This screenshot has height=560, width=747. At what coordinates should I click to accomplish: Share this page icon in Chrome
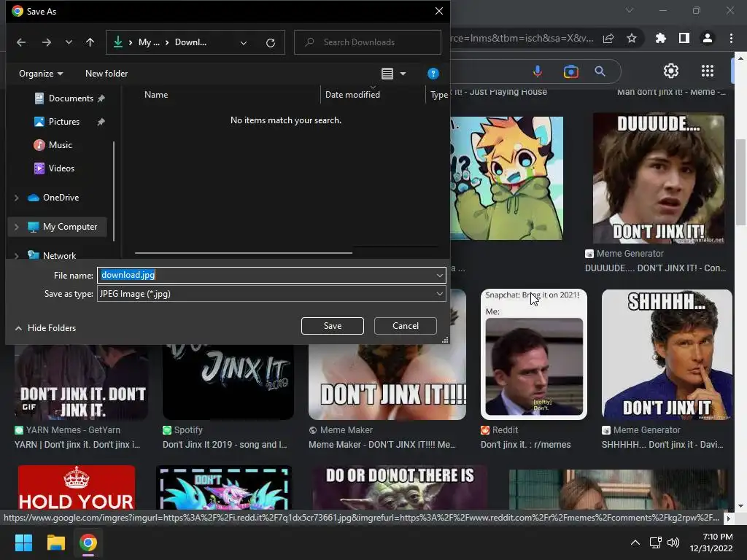point(608,39)
